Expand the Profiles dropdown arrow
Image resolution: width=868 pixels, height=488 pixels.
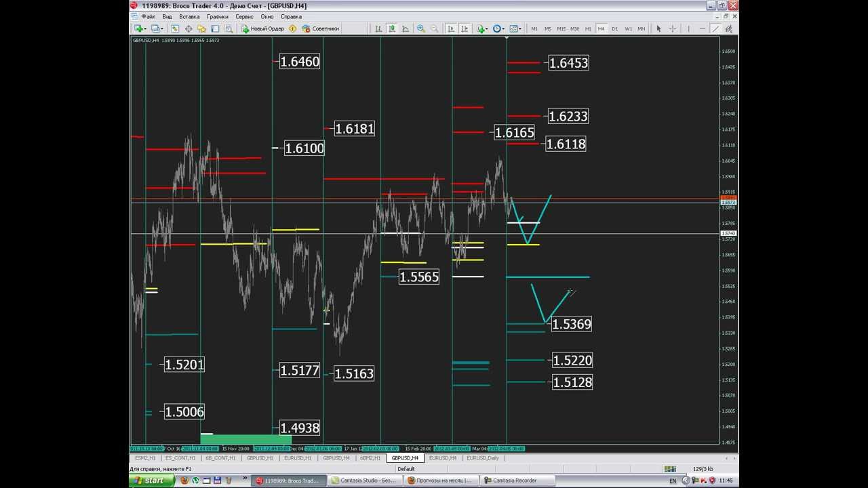pos(162,28)
